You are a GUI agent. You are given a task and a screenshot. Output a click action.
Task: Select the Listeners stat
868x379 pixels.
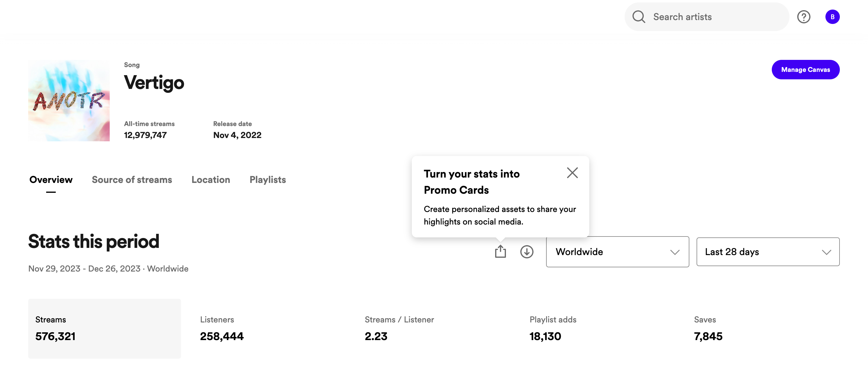pyautogui.click(x=222, y=328)
